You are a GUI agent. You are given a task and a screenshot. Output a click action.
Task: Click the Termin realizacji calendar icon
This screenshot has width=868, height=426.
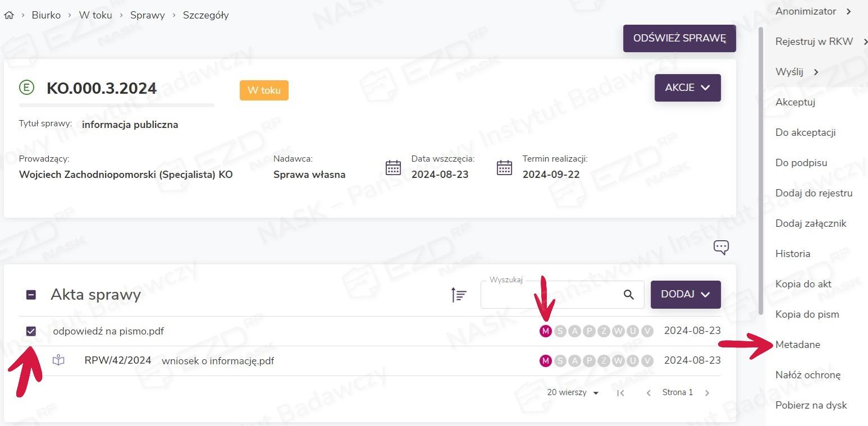(504, 168)
